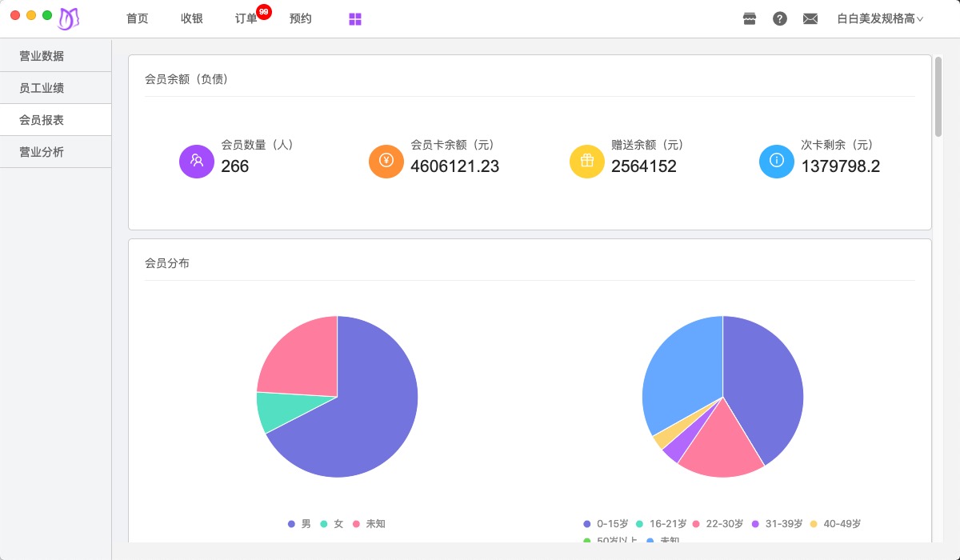Image resolution: width=960 pixels, height=560 pixels.
Task: Expand the 白白美发规格高 store dropdown
Action: 880,19
